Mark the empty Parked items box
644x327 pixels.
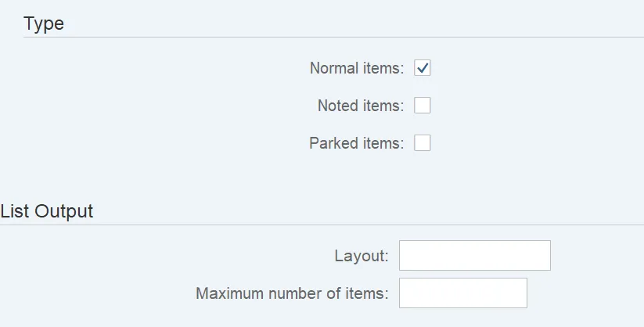(x=423, y=143)
